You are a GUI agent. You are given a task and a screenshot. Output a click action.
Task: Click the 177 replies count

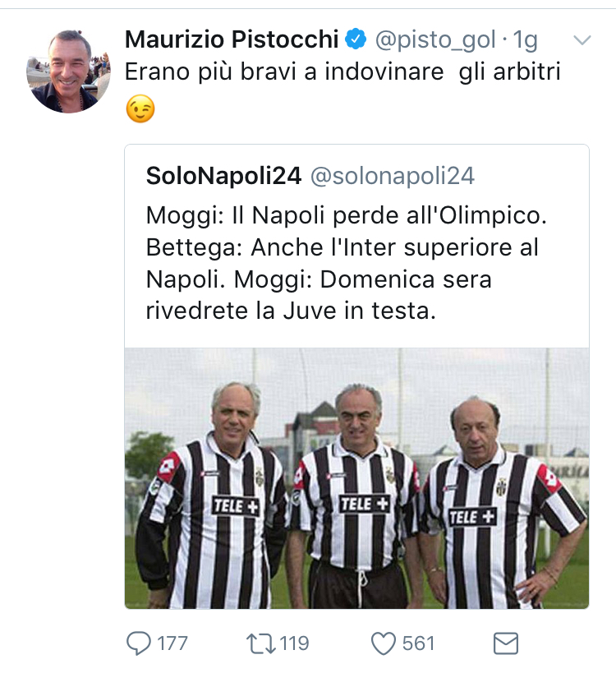[x=172, y=643]
